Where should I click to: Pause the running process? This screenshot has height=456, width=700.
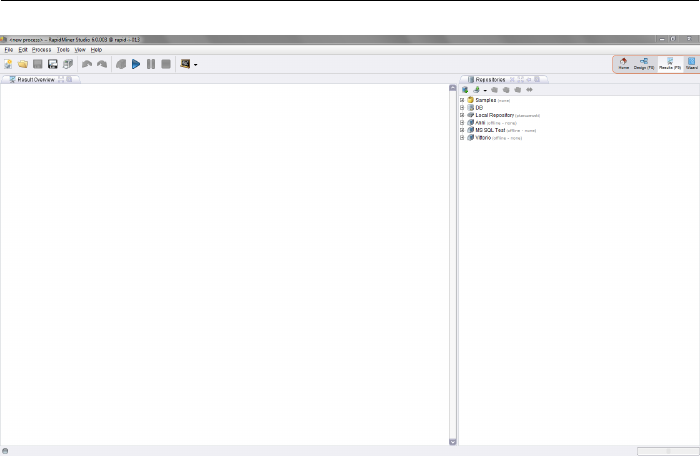pyautogui.click(x=151, y=64)
